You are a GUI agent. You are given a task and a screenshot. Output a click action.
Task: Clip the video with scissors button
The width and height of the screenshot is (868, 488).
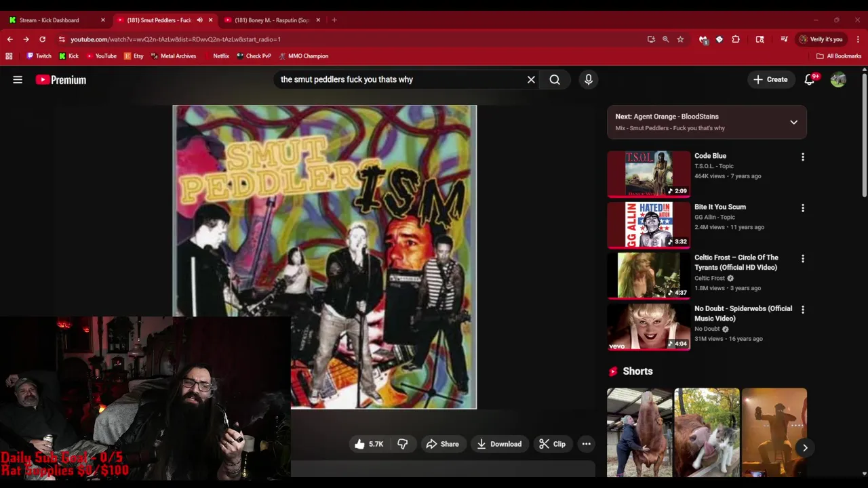(x=552, y=444)
